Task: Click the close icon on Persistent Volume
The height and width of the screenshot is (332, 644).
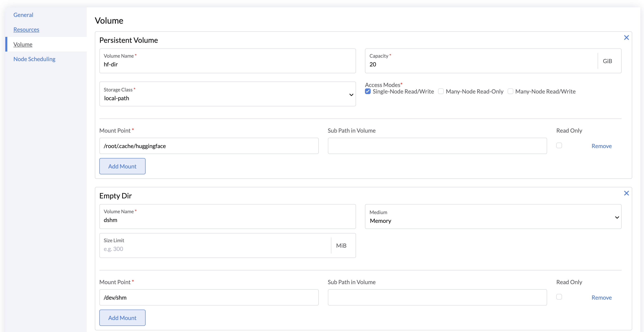Action: tap(626, 38)
